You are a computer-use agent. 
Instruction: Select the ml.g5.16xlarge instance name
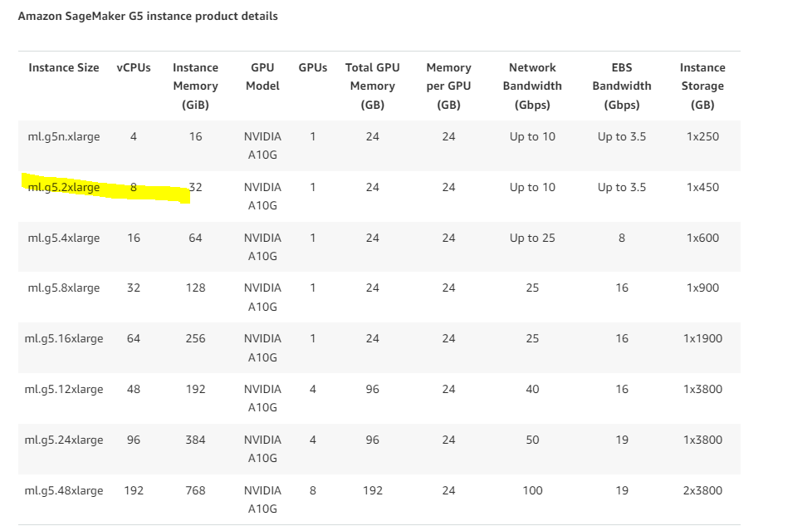(x=64, y=339)
